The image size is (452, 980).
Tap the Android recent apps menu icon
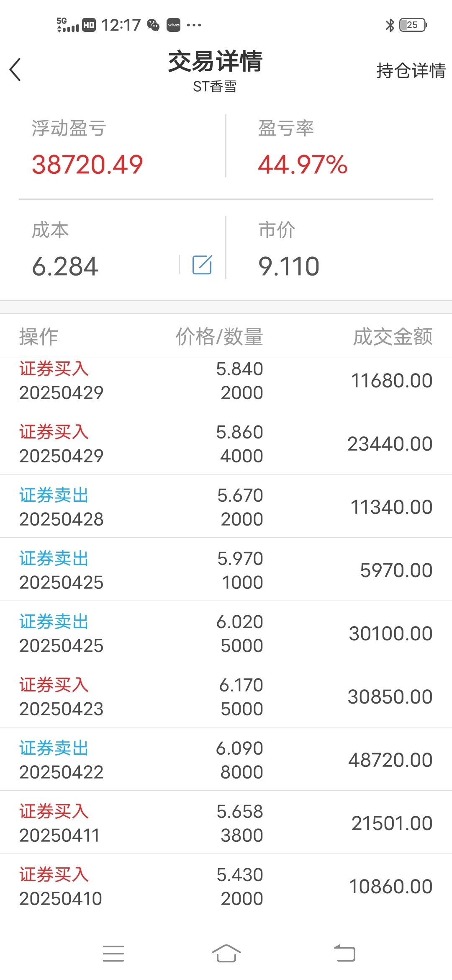(x=113, y=954)
